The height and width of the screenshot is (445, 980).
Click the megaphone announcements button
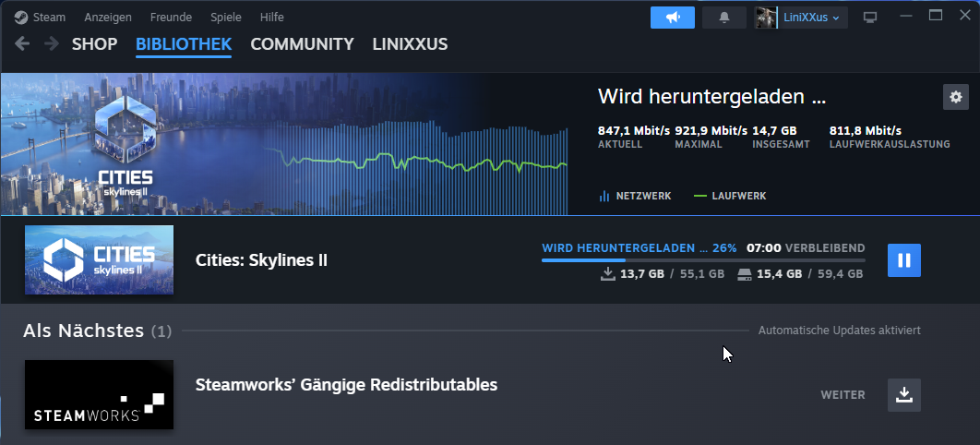pyautogui.click(x=673, y=18)
